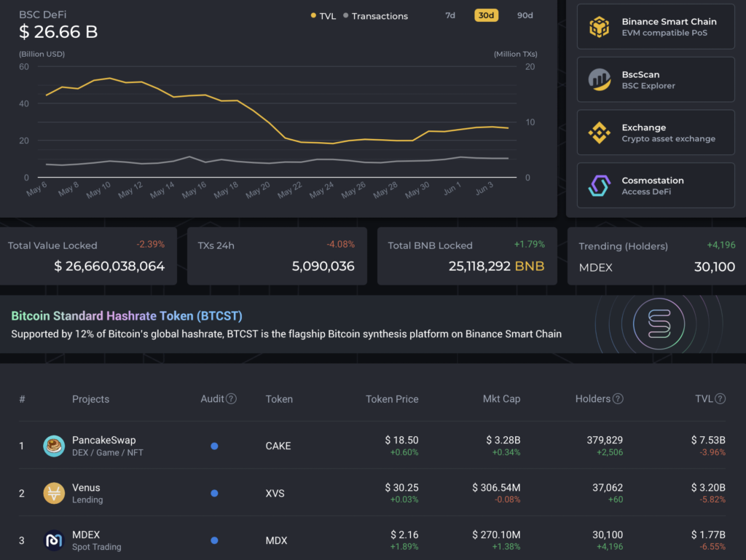Click the Holders help question mark icon
746x560 pixels.
point(618,399)
